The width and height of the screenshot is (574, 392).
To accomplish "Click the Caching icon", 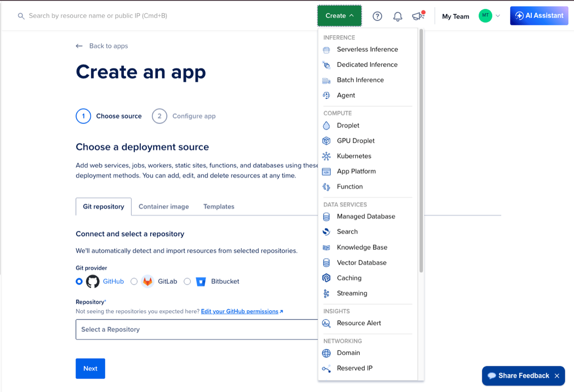I will [x=326, y=278].
